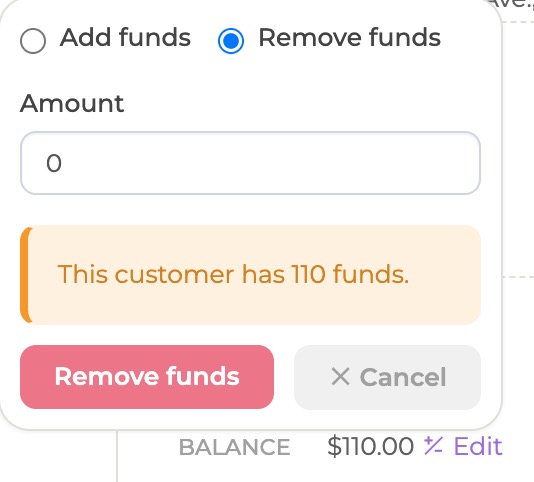Click the orange accent bar on the warning banner
The image size is (534, 482).
[26, 275]
